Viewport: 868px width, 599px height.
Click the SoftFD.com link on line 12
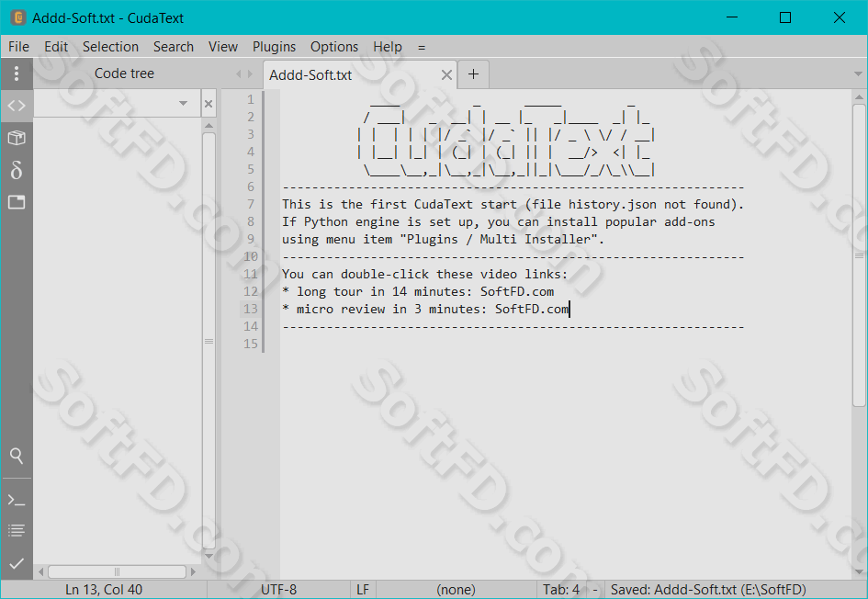tap(517, 292)
